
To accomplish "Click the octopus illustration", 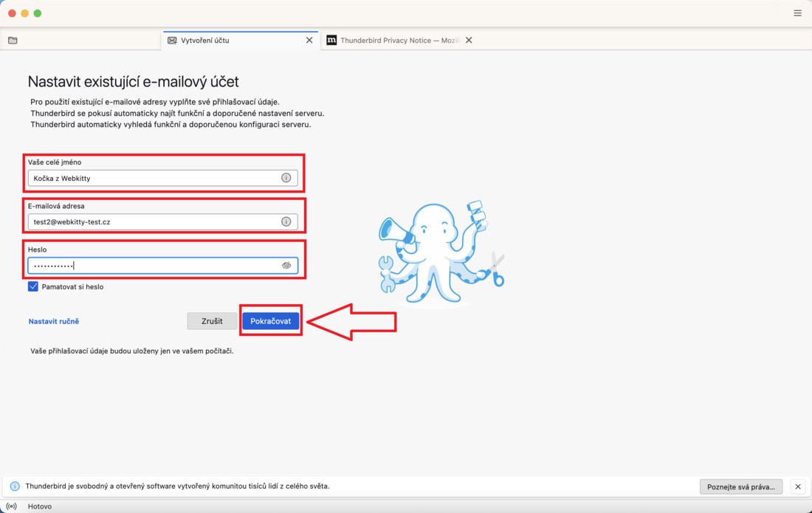I will (441, 252).
